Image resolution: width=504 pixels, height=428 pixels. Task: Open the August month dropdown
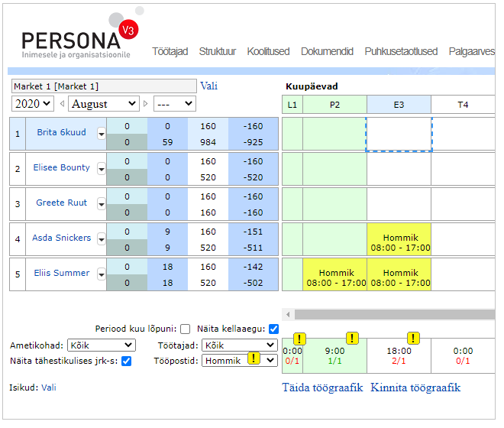[103, 104]
